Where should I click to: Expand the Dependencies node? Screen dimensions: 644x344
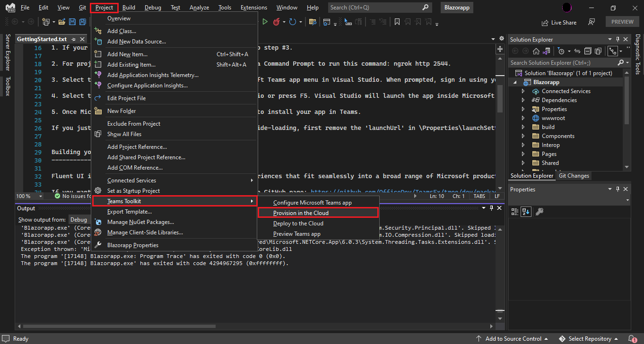pyautogui.click(x=523, y=100)
